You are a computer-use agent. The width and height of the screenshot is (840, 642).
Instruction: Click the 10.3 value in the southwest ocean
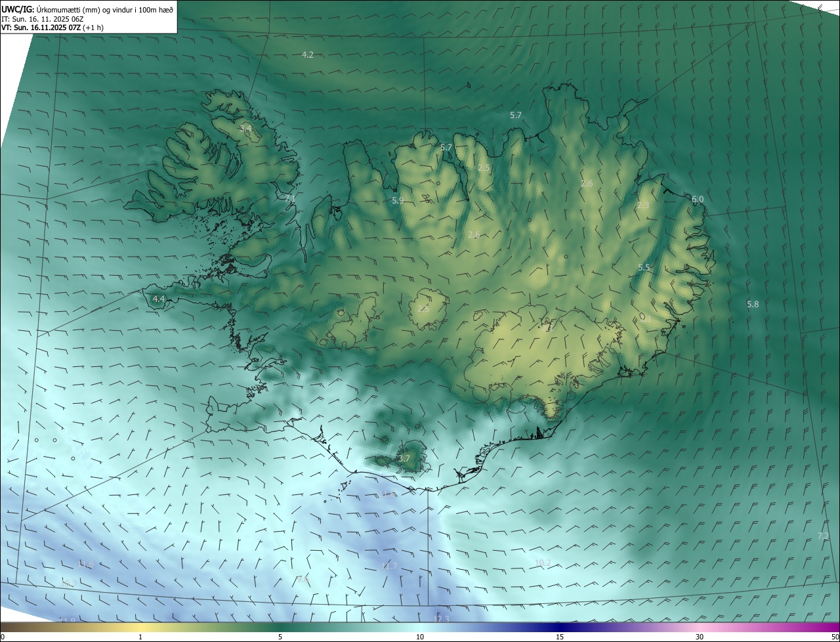[x=68, y=582]
